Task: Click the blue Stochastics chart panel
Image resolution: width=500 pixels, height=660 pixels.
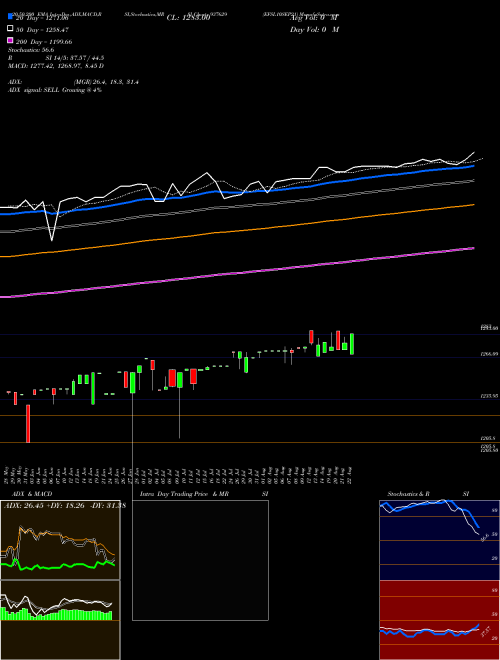Action: click(439, 540)
